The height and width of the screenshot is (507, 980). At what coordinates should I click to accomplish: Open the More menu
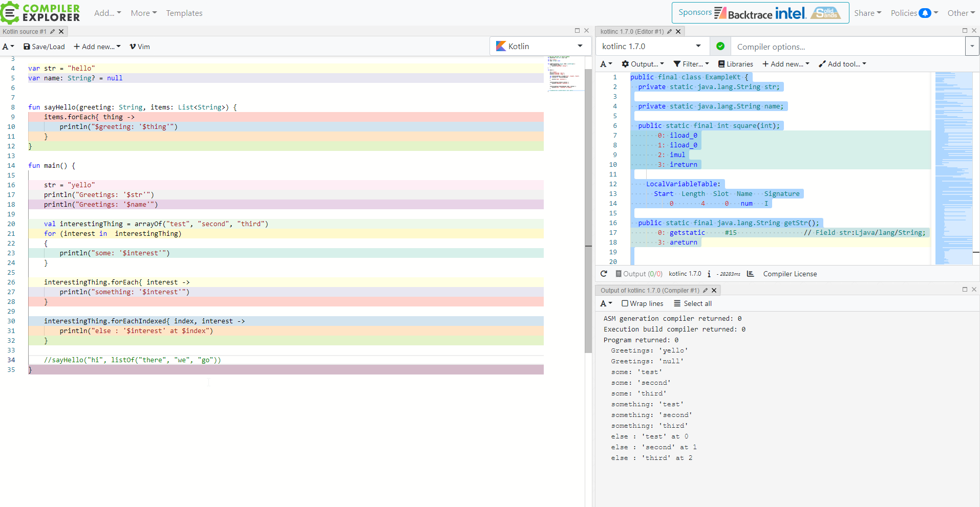[x=144, y=13]
